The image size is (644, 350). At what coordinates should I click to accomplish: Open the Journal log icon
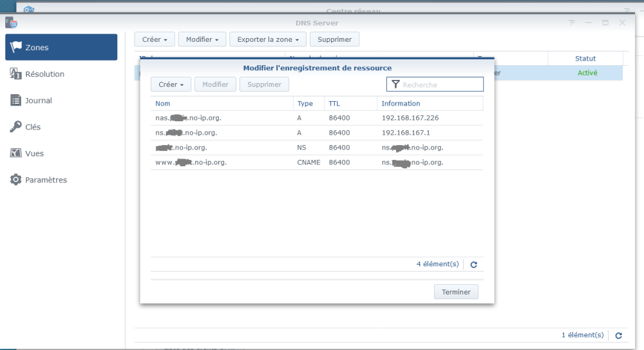point(16,101)
